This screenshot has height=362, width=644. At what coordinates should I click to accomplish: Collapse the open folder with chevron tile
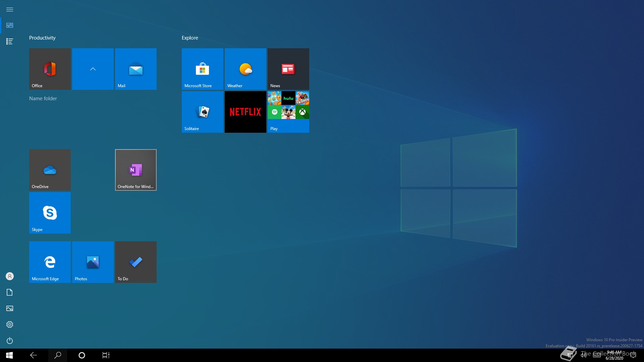(x=93, y=69)
